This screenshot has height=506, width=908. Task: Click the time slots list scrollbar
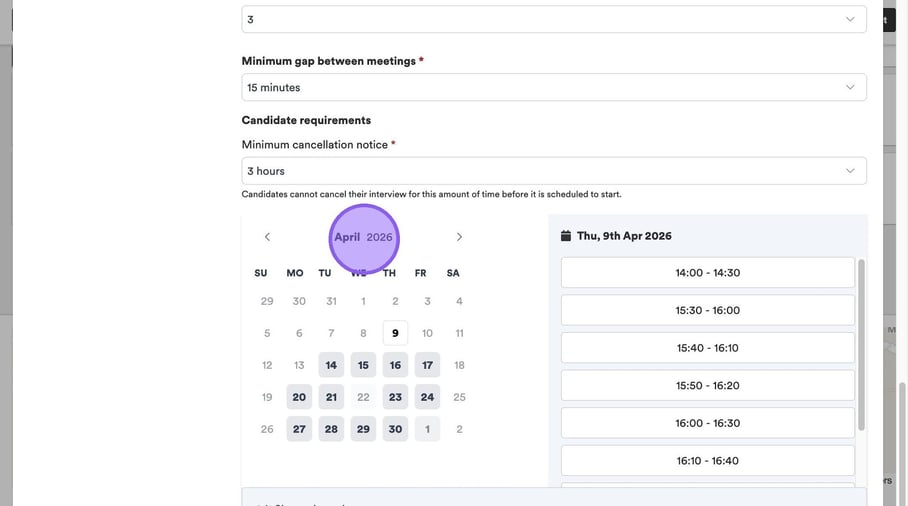click(861, 345)
